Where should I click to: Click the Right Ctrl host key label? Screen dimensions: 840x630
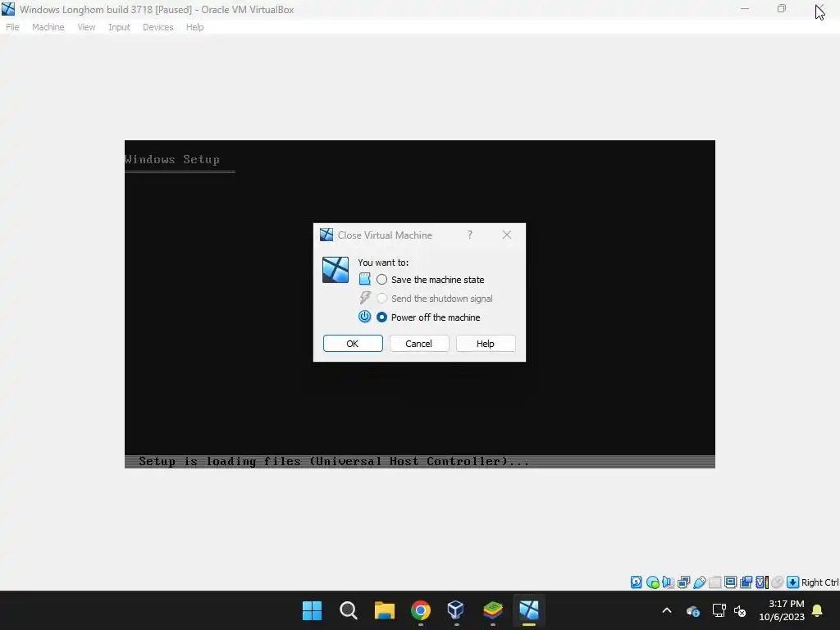820,582
